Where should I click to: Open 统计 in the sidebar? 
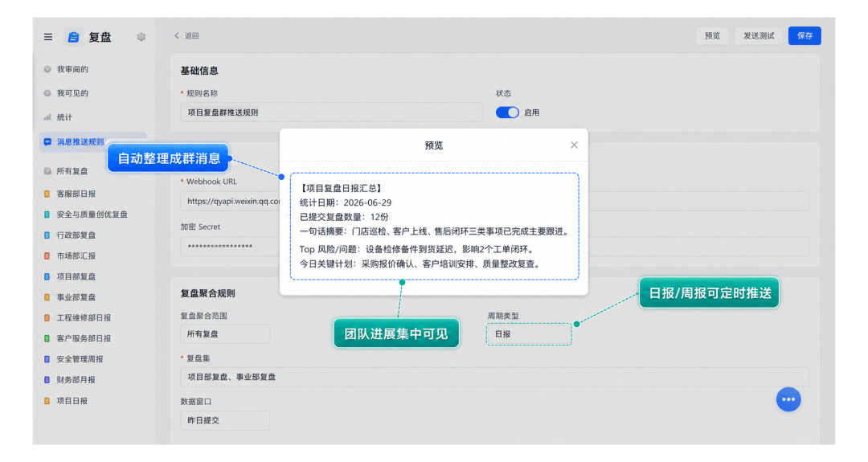tap(64, 117)
